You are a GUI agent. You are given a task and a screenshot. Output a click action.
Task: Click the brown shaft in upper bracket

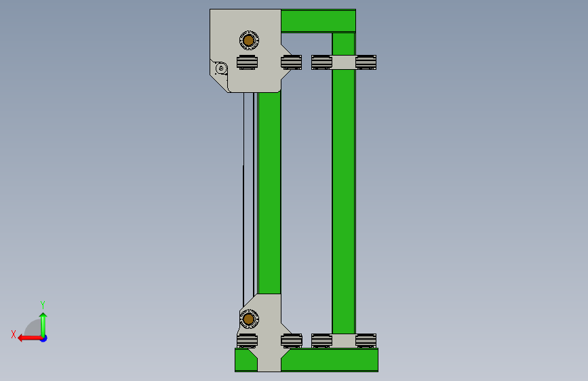(249, 40)
